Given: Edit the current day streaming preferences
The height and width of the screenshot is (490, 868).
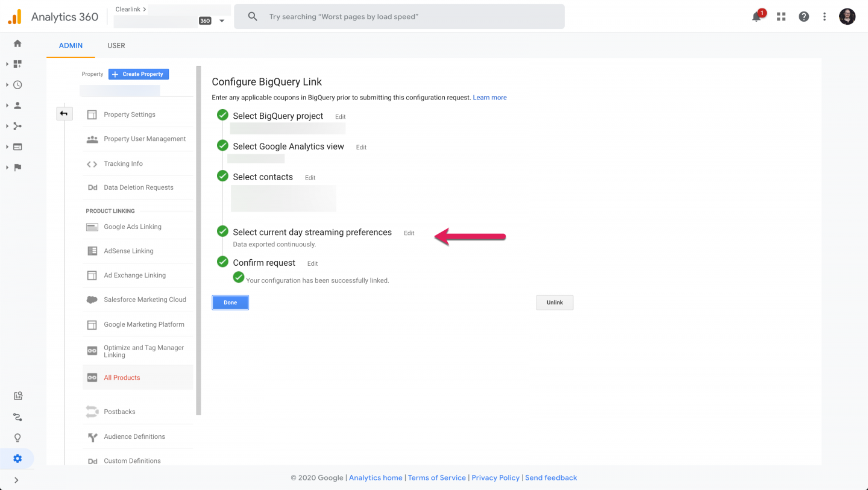Looking at the screenshot, I should click(409, 233).
